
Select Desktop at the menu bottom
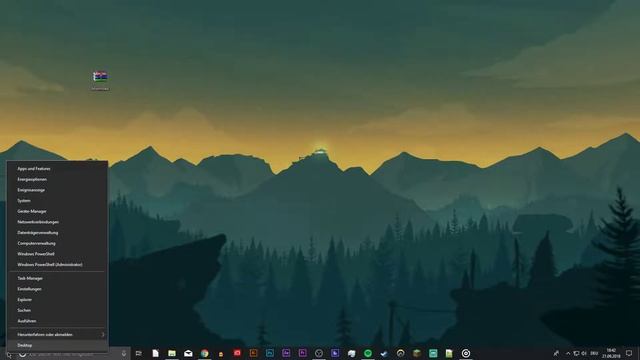coord(57,345)
